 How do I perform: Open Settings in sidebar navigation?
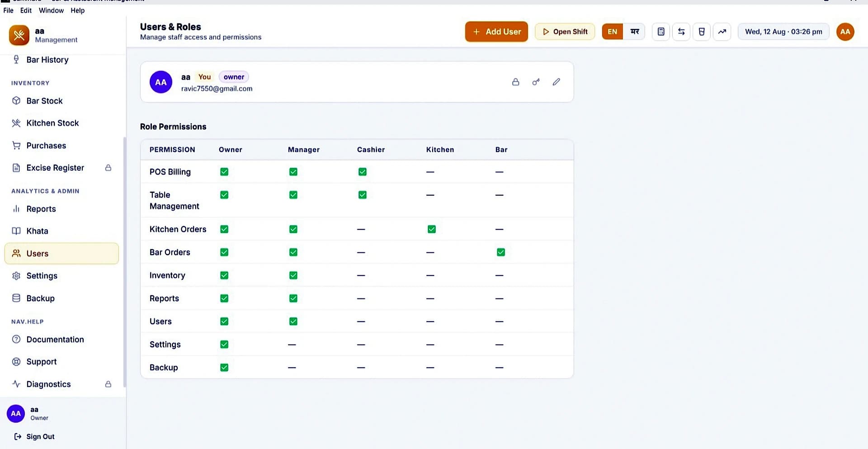pyautogui.click(x=61, y=276)
